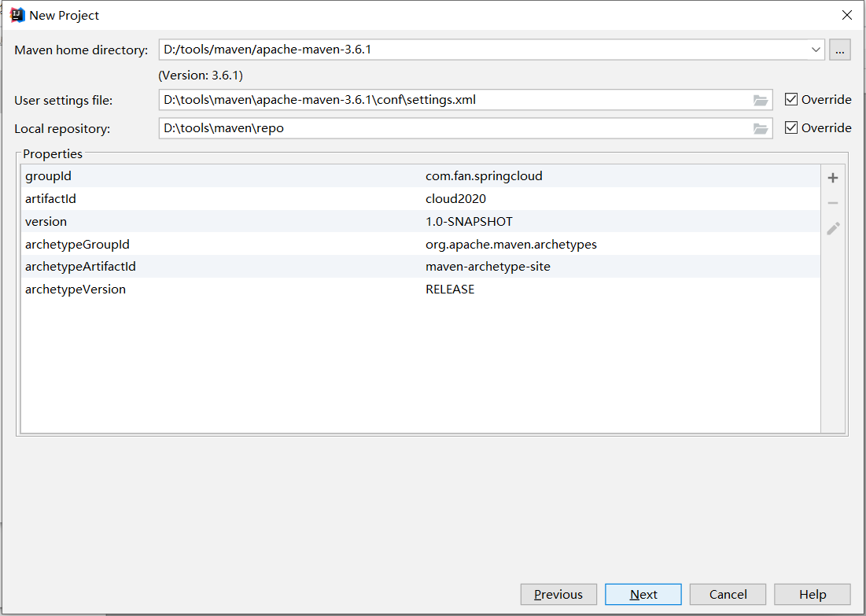This screenshot has height=616, width=866.
Task: Click the cloud2020 value
Action: click(455, 198)
